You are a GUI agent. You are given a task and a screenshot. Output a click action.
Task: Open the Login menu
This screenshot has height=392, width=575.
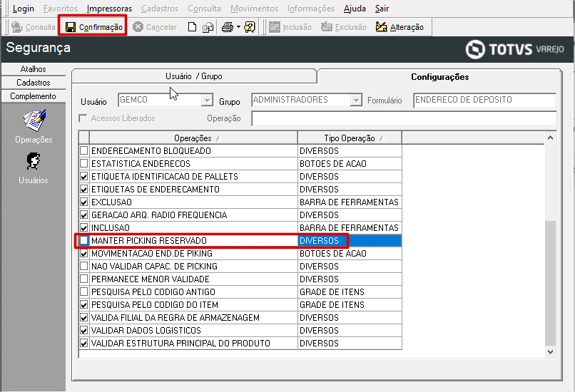(23, 9)
